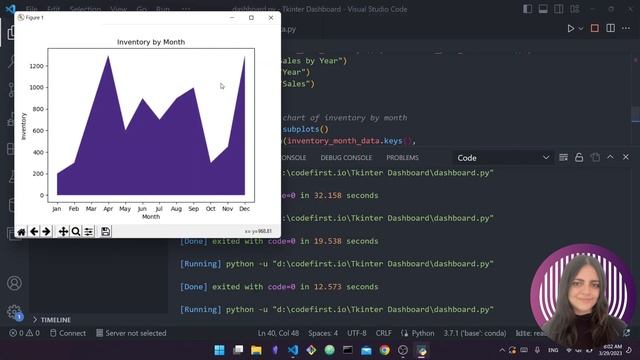Click 'Server not selected' in status bar

131,333
